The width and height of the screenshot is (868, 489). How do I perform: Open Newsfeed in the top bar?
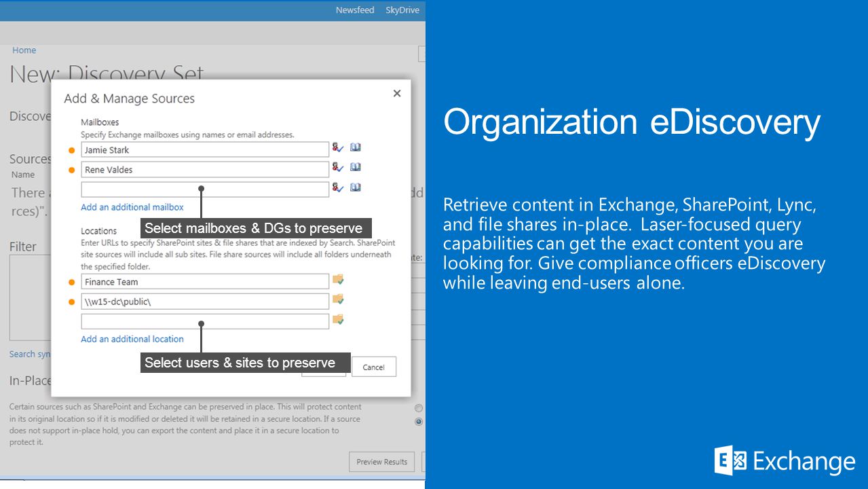pos(355,10)
